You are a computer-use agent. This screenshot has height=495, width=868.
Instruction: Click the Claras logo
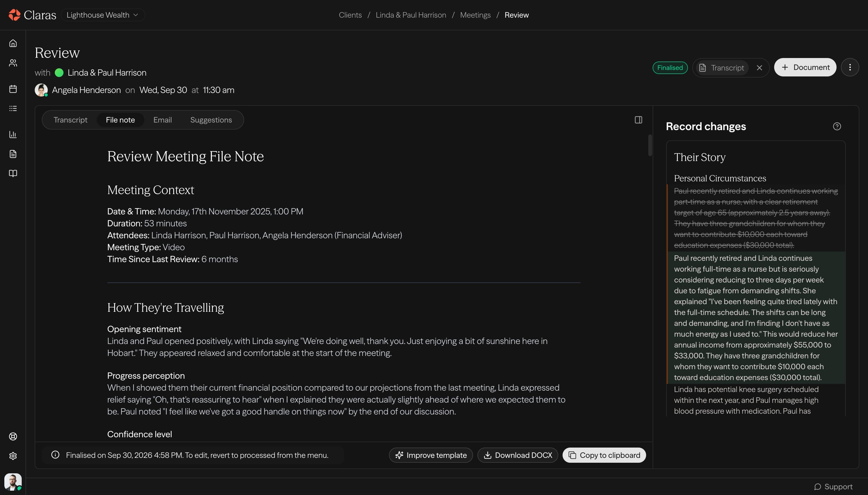click(32, 15)
